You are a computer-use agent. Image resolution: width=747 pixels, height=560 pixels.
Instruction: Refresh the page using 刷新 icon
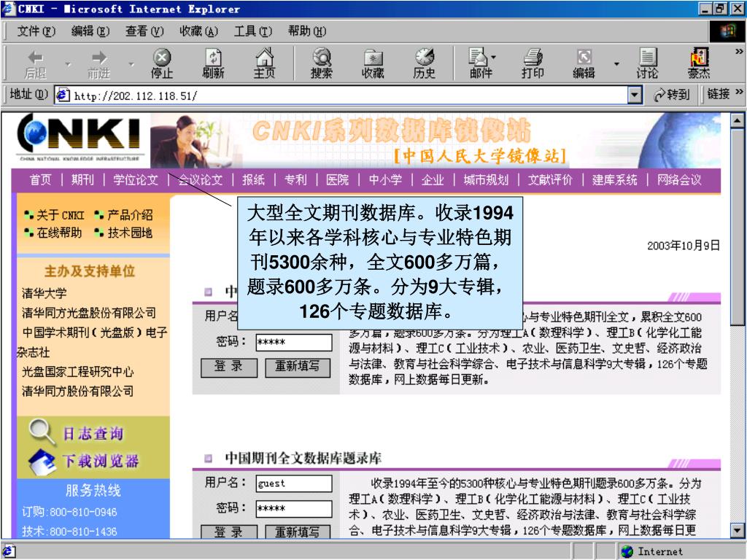coord(213,64)
